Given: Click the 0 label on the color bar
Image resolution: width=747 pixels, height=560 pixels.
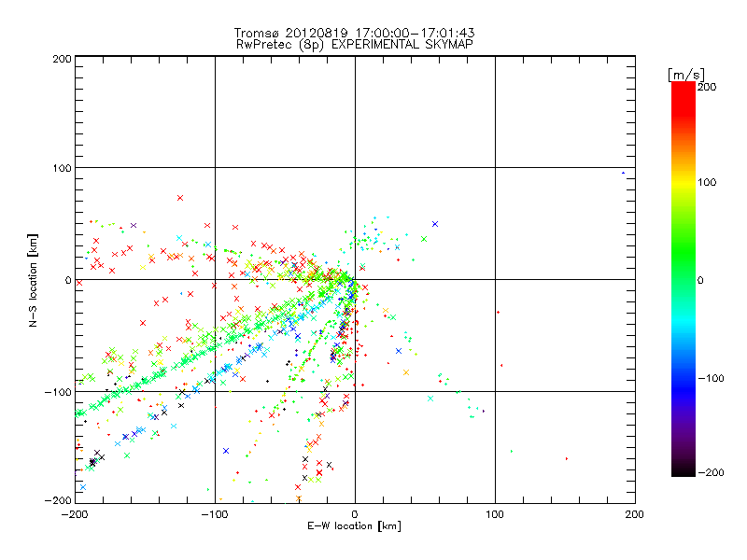Looking at the screenshot, I should tap(700, 281).
